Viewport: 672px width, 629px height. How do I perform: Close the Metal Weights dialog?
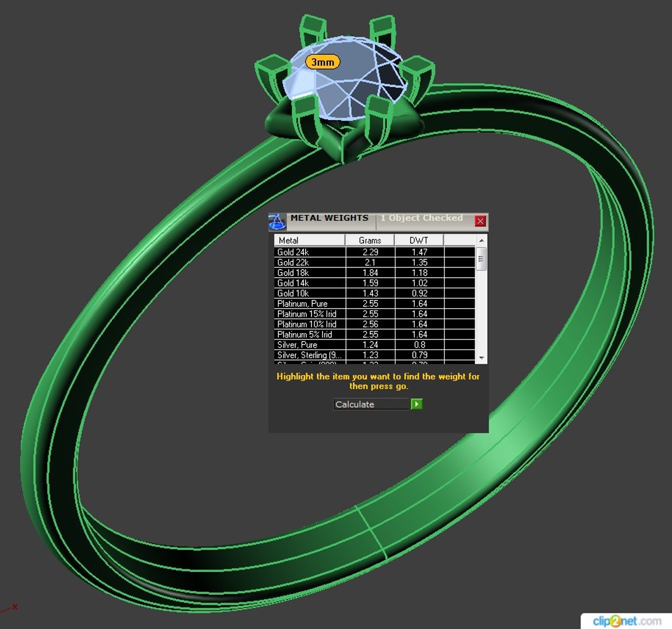[480, 221]
